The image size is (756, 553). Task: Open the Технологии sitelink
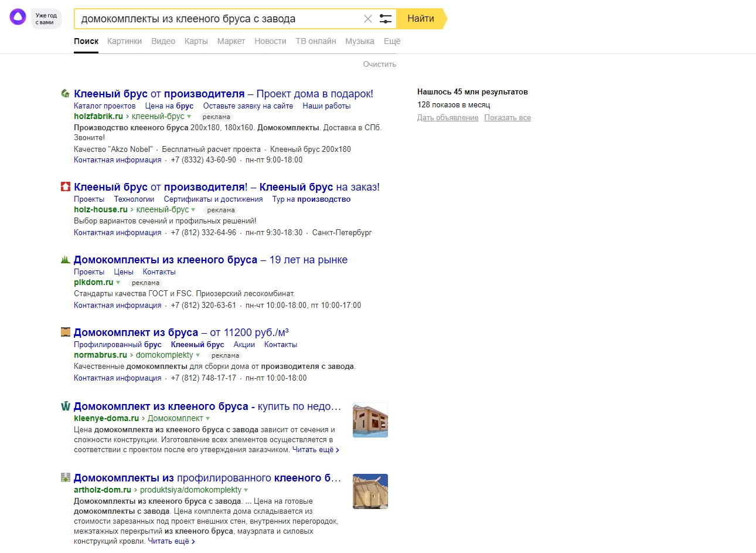click(x=134, y=199)
